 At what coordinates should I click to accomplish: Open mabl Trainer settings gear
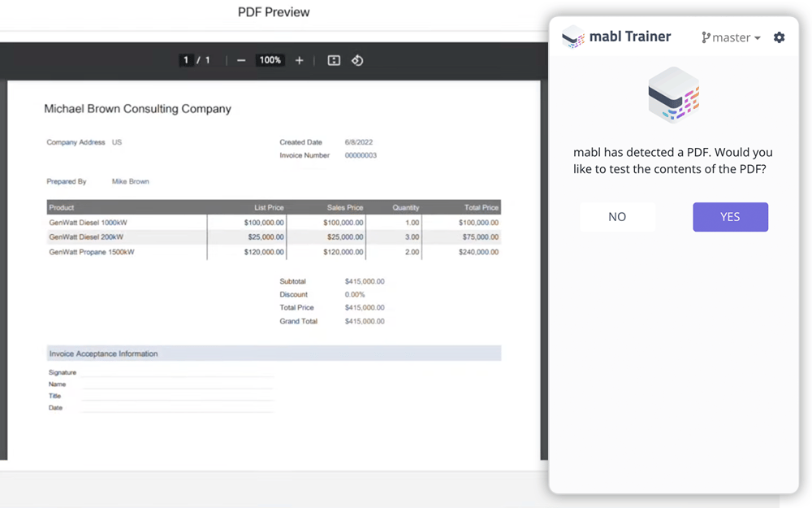[779, 37]
